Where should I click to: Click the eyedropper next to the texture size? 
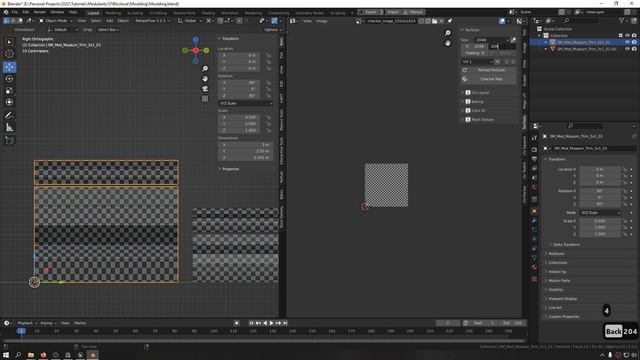(x=513, y=40)
